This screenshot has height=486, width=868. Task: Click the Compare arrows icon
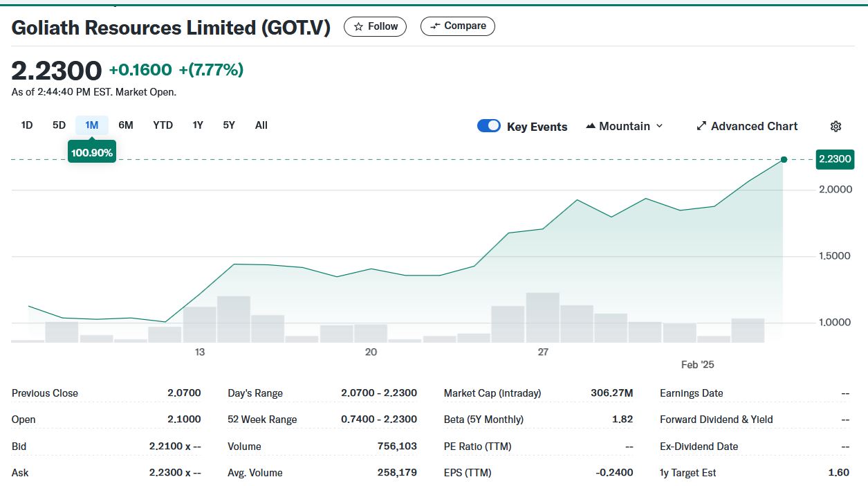point(435,26)
